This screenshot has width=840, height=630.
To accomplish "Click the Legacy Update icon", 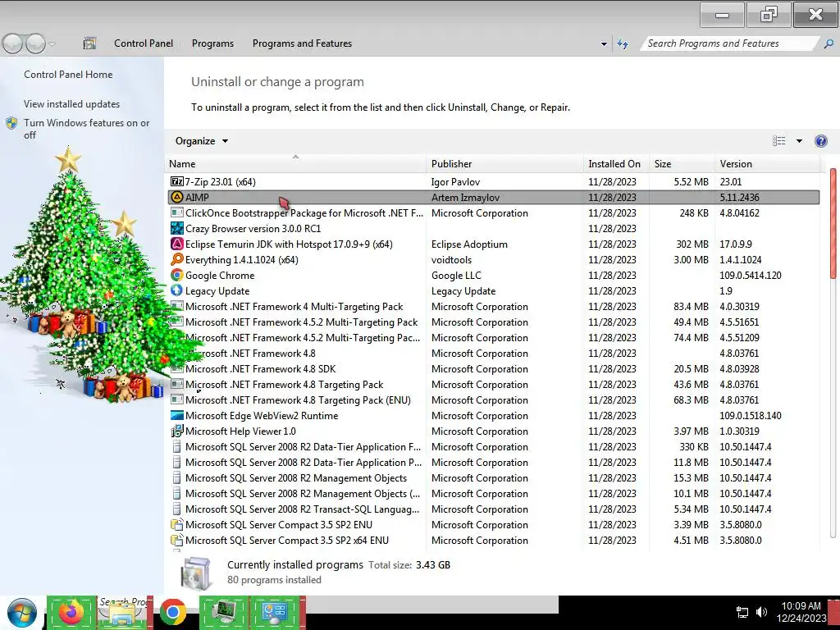I will tap(177, 290).
